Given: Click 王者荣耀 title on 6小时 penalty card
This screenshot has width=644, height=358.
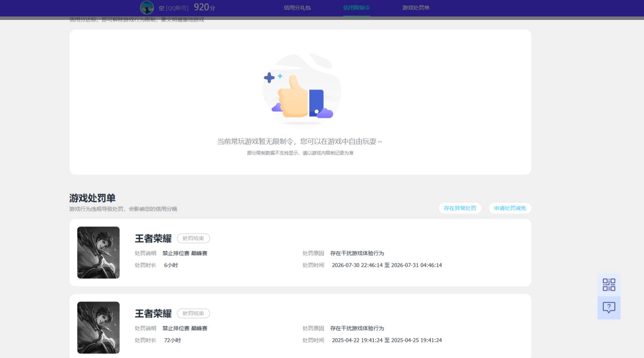Looking at the screenshot, I should click(153, 239).
